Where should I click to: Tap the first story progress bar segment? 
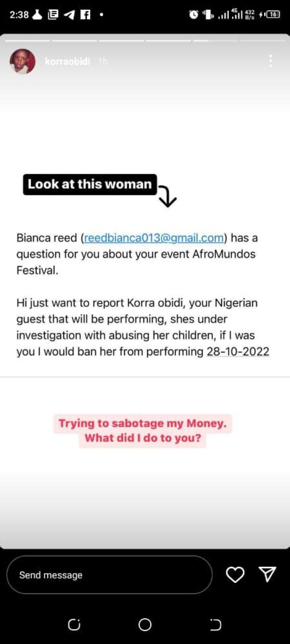[x=27, y=40]
